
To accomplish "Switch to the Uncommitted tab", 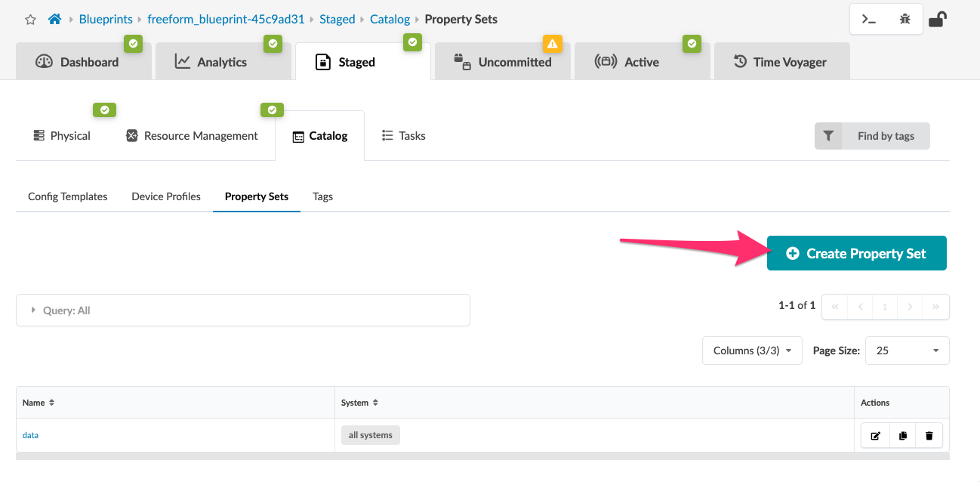I will pos(503,62).
